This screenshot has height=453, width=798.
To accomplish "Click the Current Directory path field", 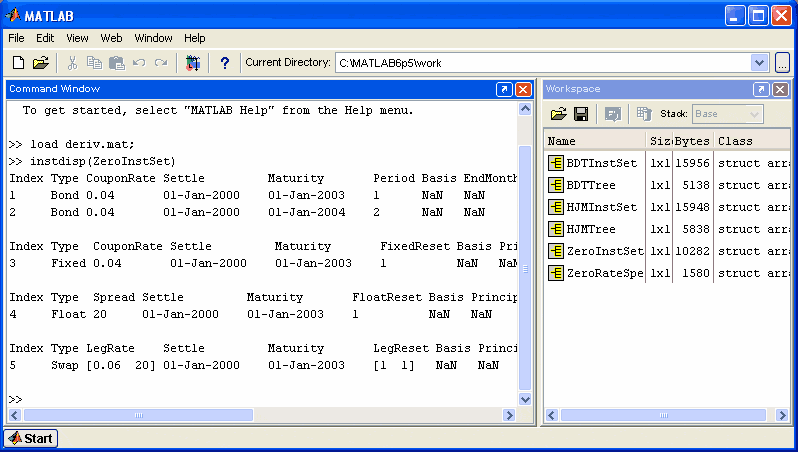I will (543, 63).
